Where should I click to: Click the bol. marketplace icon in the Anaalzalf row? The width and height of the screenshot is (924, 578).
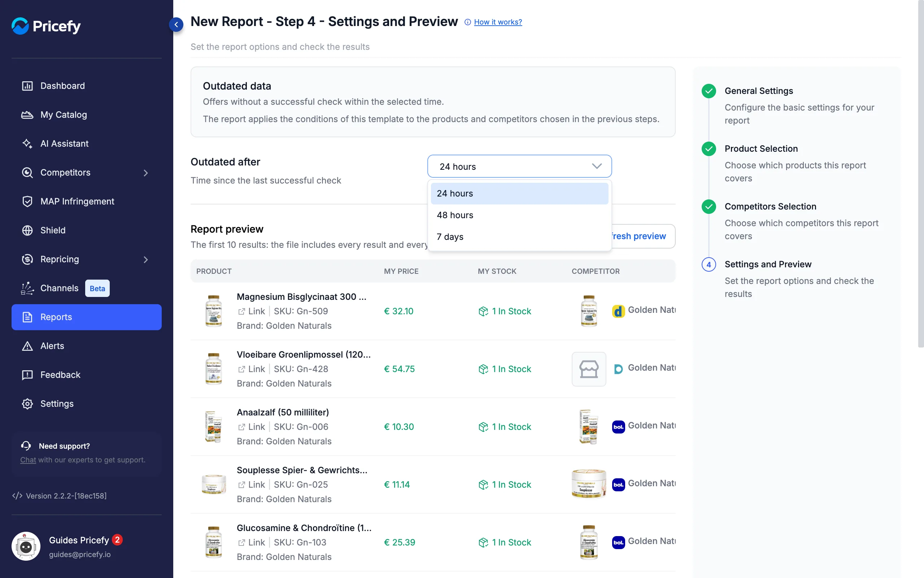[x=618, y=427]
